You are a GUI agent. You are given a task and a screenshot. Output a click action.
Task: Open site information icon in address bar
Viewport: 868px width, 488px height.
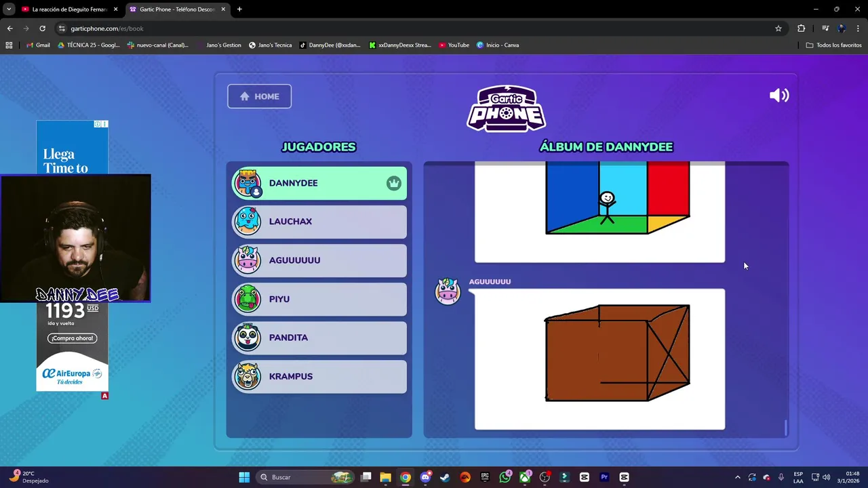tap(62, 28)
